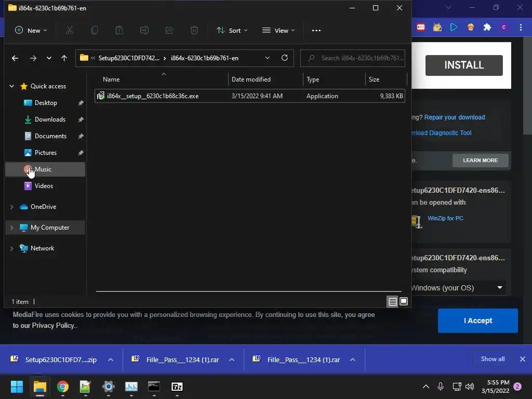532x399 pixels.
Task: Select Desktop in Quick access
Action: (45, 103)
